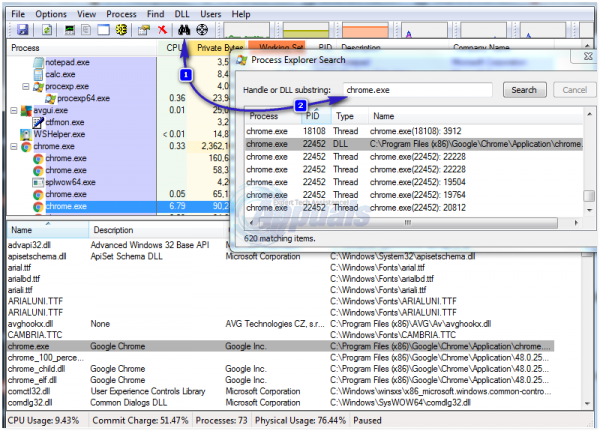Sort the lower pane by its Description column
The height and width of the screenshot is (431, 600).
[x=159, y=230]
